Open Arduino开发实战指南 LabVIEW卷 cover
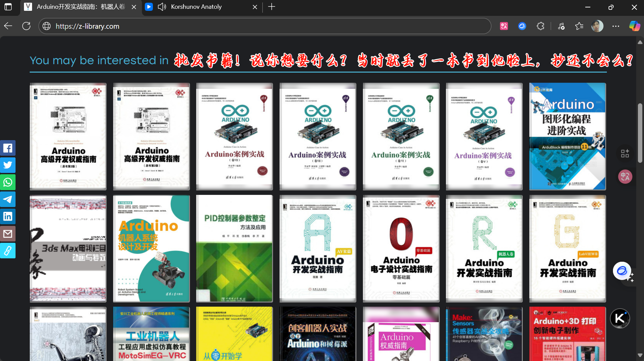 coord(568,249)
